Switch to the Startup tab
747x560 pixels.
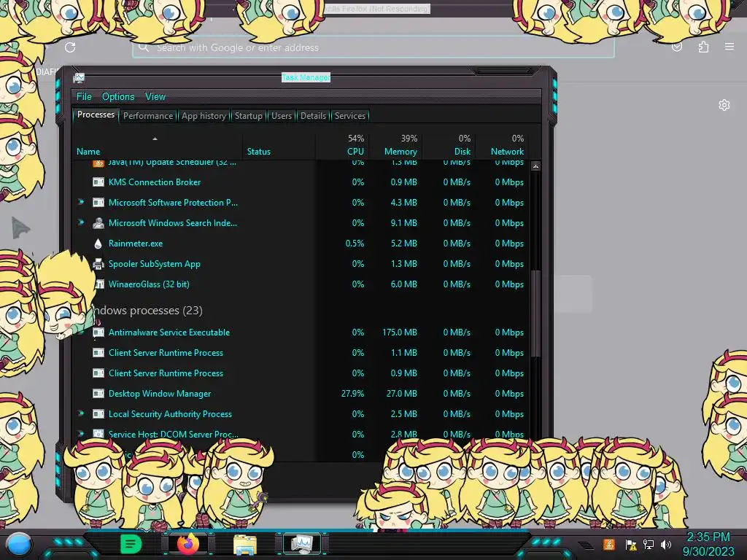coord(248,116)
